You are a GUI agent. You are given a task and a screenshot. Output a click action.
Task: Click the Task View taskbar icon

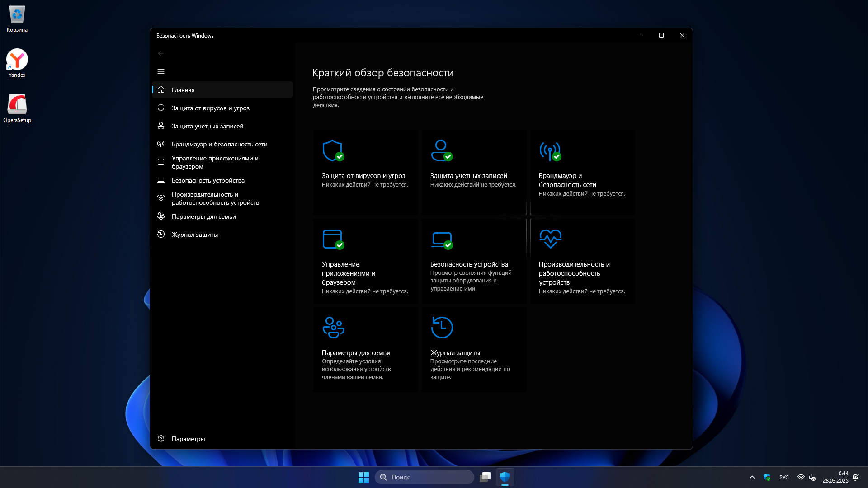point(485,477)
